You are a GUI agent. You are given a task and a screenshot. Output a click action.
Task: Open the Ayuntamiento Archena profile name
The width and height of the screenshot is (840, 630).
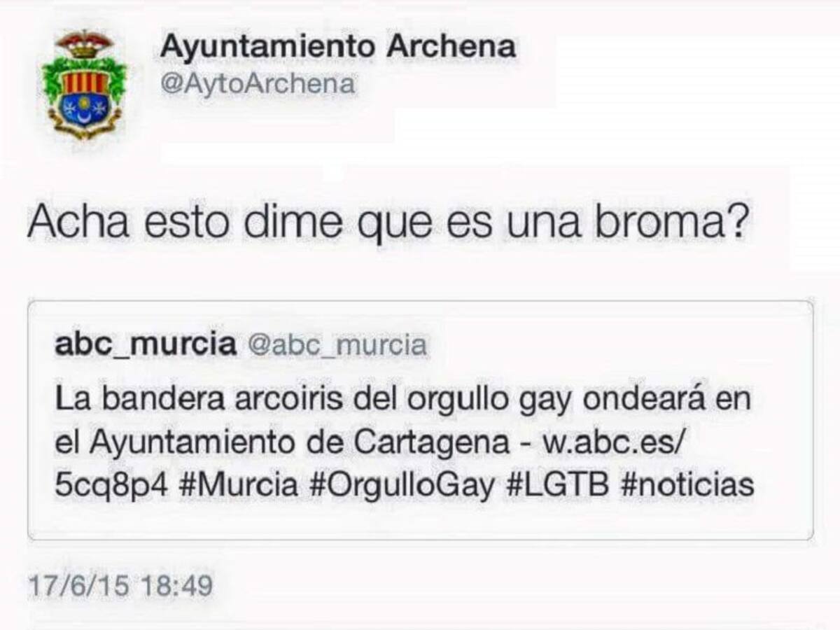(x=338, y=46)
